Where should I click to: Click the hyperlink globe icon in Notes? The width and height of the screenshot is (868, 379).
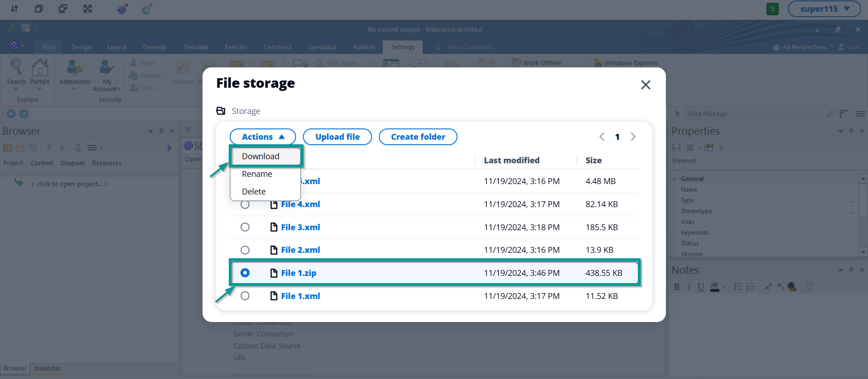pyautogui.click(x=792, y=287)
